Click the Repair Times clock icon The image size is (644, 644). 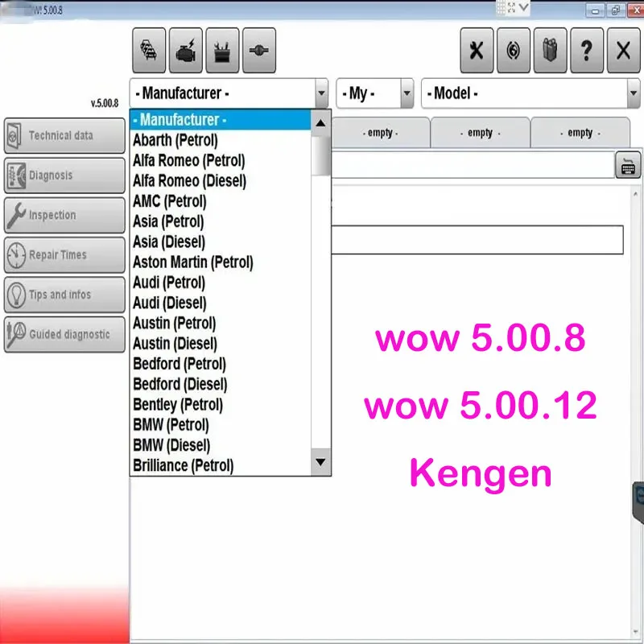(x=16, y=254)
